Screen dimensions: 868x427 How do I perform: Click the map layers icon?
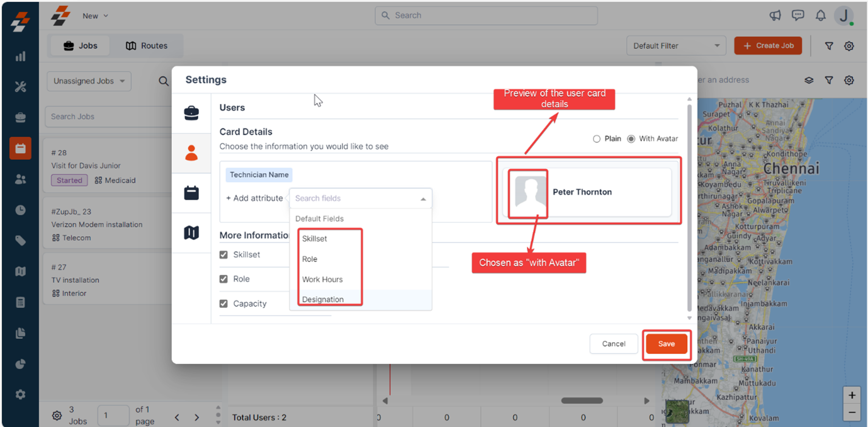pyautogui.click(x=809, y=80)
